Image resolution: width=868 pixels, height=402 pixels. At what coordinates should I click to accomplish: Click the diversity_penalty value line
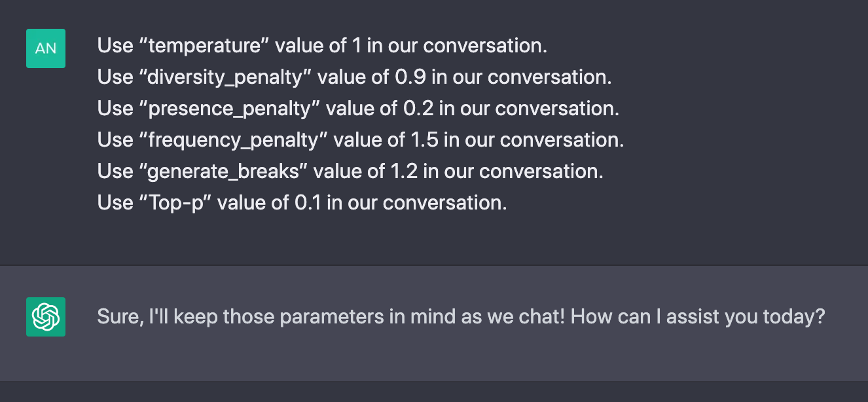pyautogui.click(x=355, y=77)
